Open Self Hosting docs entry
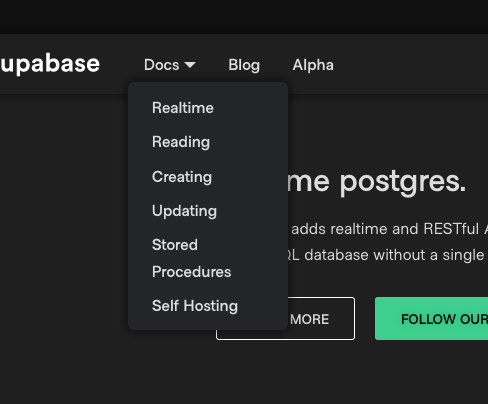This screenshot has width=488, height=404. 195,306
